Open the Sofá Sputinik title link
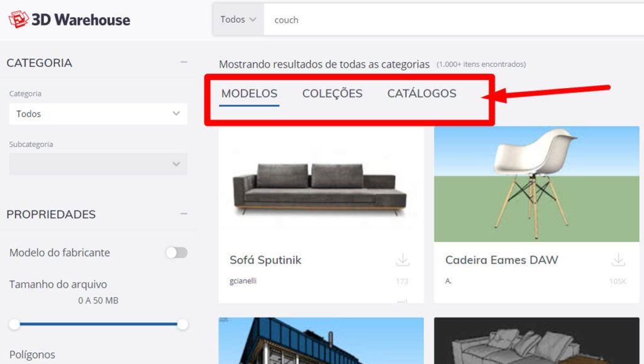This screenshot has width=644, height=364. [265, 260]
